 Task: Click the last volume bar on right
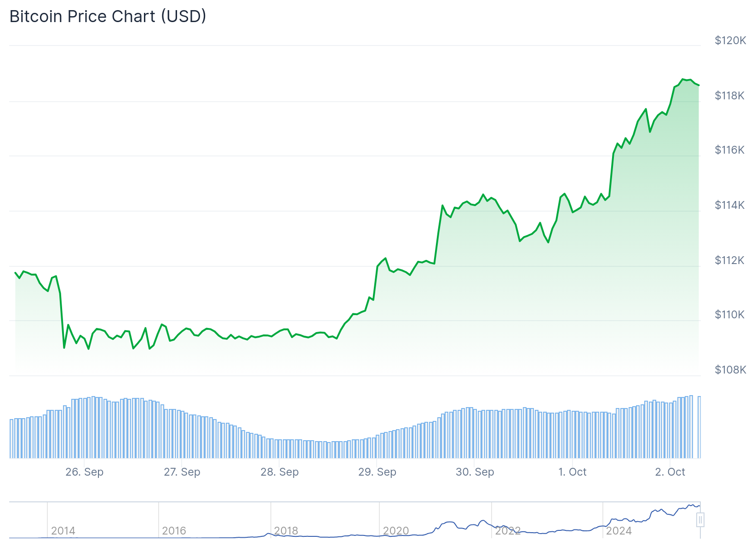tap(699, 427)
